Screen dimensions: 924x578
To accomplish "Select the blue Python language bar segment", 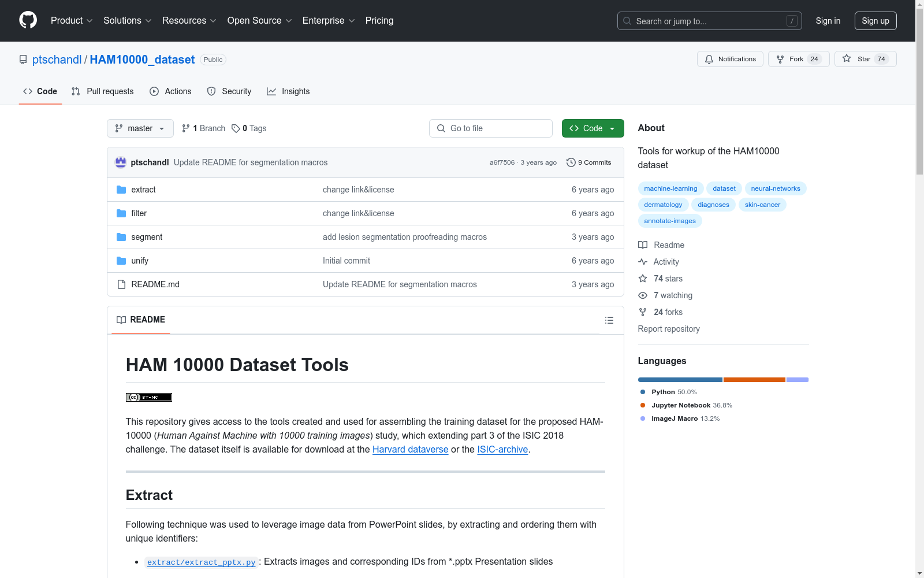I will 680,380.
